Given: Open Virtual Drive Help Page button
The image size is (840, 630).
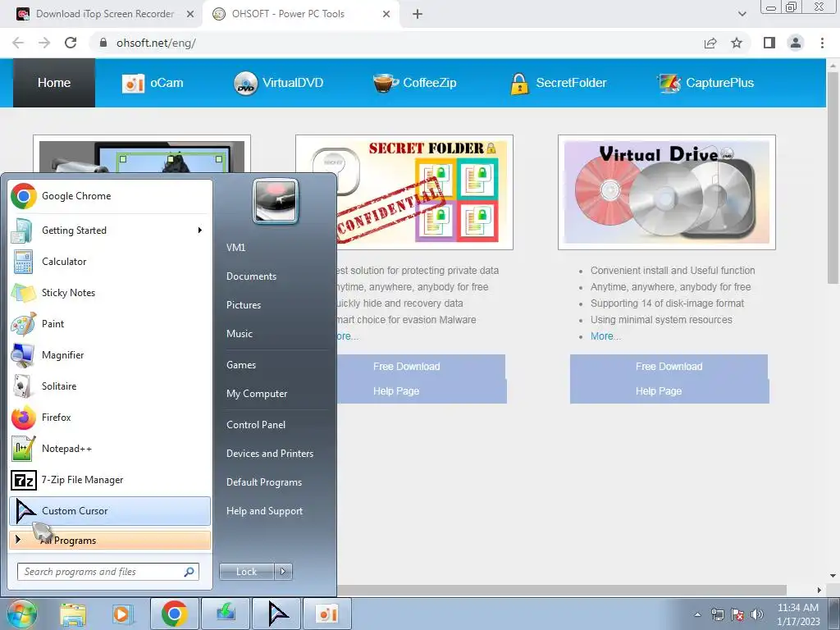Looking at the screenshot, I should click(669, 391).
